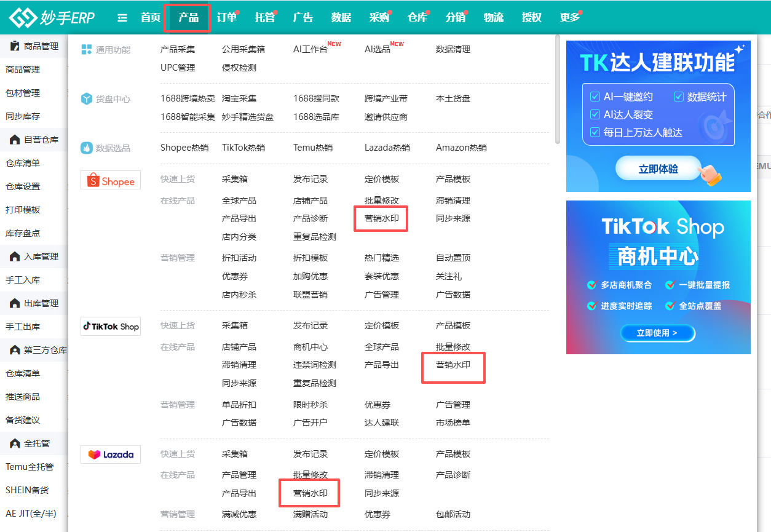Click the Shopee platform logo
The height and width of the screenshot is (532, 771).
tap(111, 180)
